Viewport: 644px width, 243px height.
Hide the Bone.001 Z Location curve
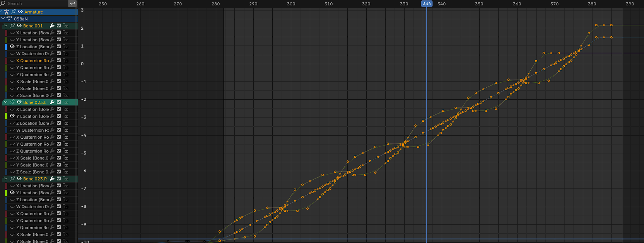pyautogui.click(x=12, y=47)
